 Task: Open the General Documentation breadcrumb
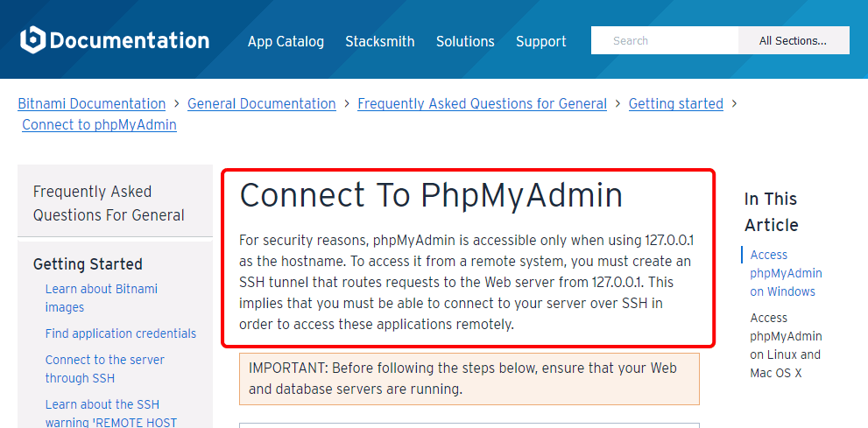[x=262, y=103]
